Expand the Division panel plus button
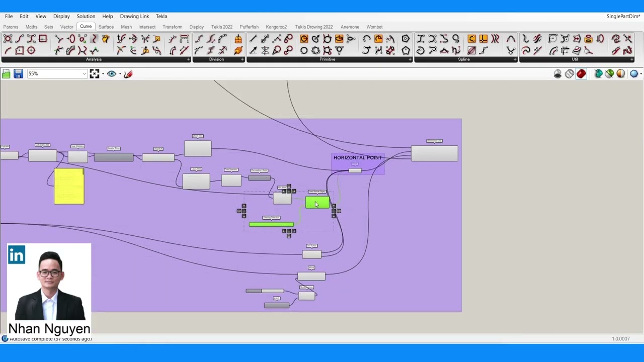 pos(242,59)
